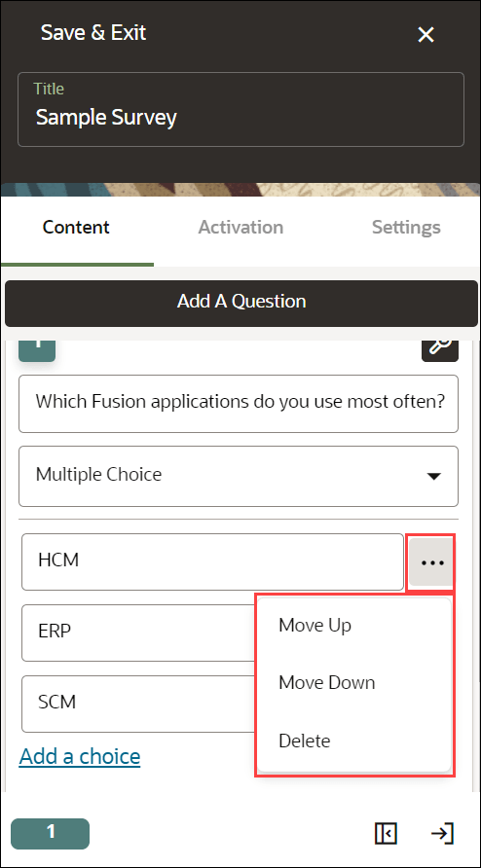Select the Content tab
This screenshot has width=481, height=868.
coord(77,227)
